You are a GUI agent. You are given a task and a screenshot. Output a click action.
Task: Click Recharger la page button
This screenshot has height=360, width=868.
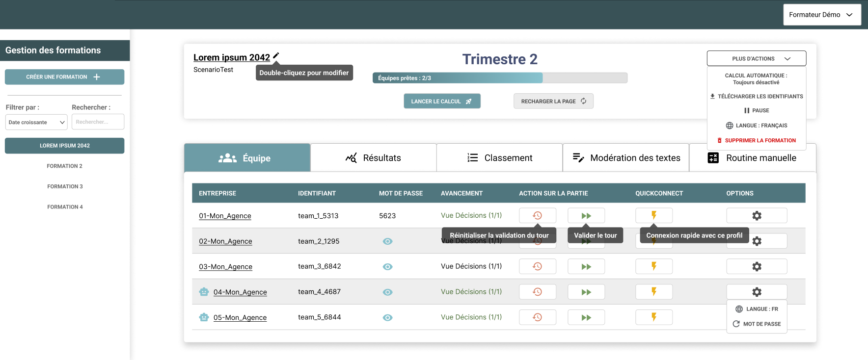(553, 101)
